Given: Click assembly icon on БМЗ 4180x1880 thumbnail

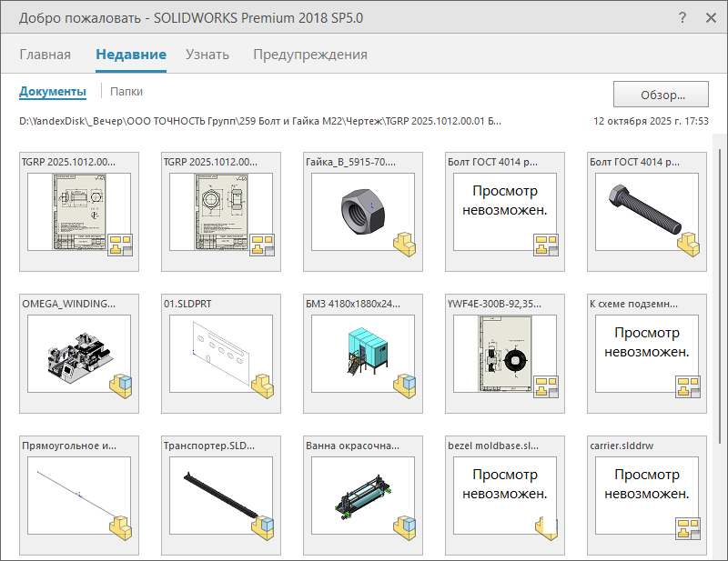Looking at the screenshot, I should (x=405, y=386).
